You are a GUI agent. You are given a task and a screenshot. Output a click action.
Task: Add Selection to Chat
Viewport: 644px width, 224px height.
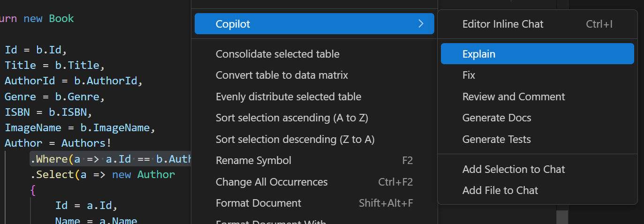[513, 169]
